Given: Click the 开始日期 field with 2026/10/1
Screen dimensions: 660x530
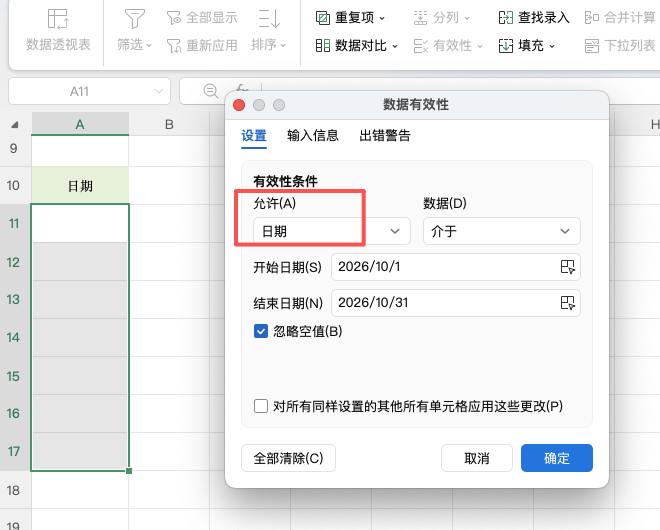Looking at the screenshot, I should [x=456, y=267].
